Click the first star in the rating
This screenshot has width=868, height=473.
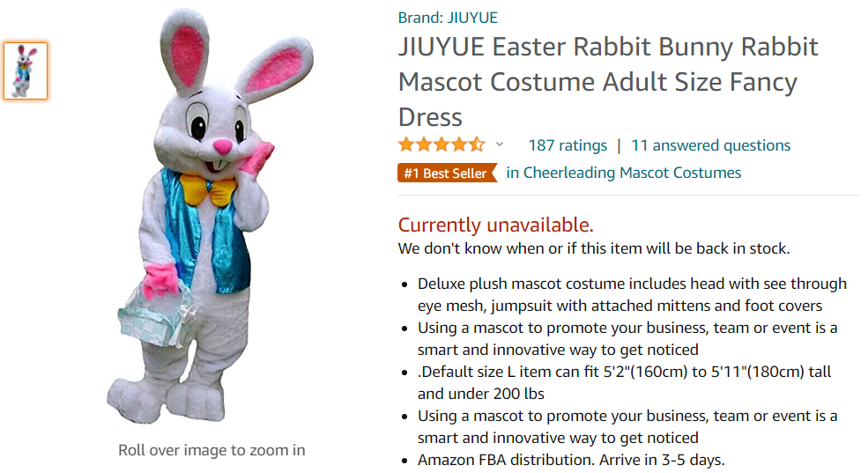point(406,144)
